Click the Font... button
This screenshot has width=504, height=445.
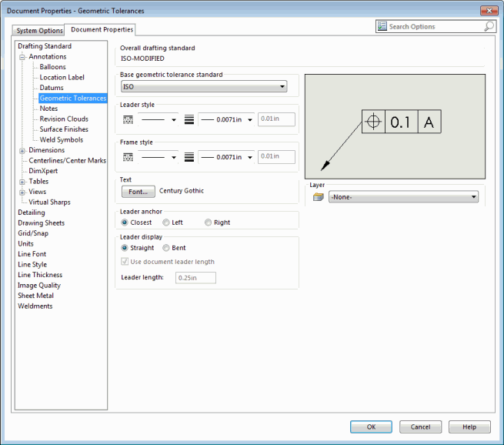(x=139, y=192)
